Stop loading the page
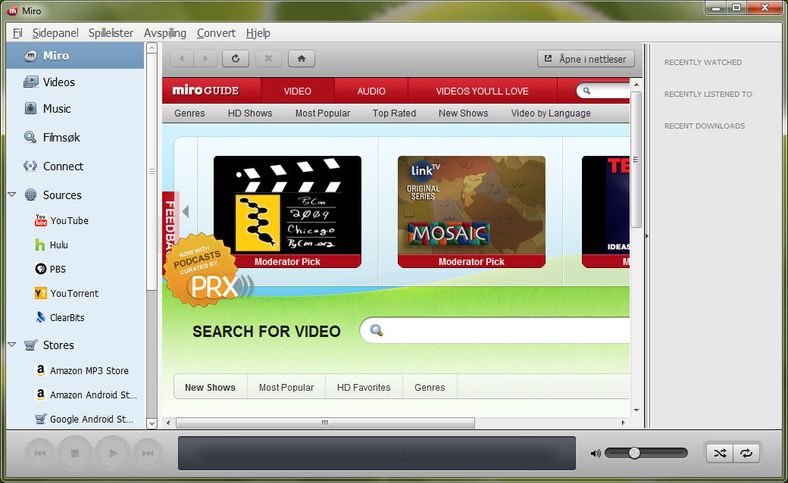The width and height of the screenshot is (788, 483). pyautogui.click(x=268, y=59)
